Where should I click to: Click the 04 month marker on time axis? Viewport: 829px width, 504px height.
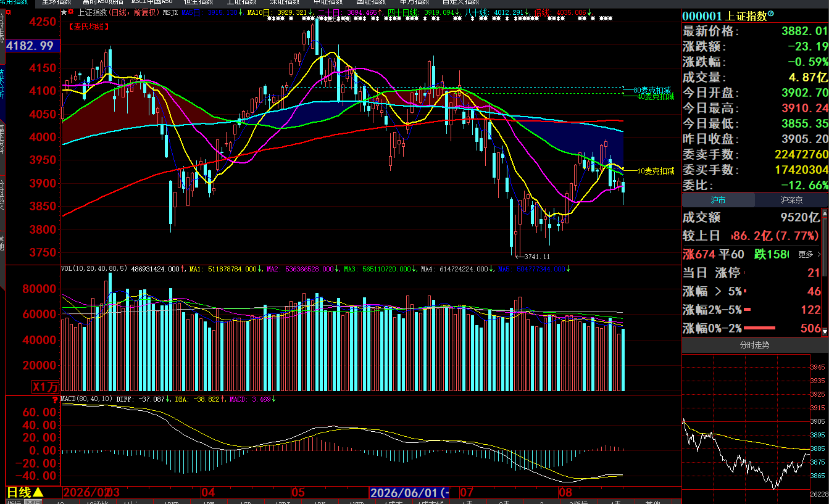point(209,492)
